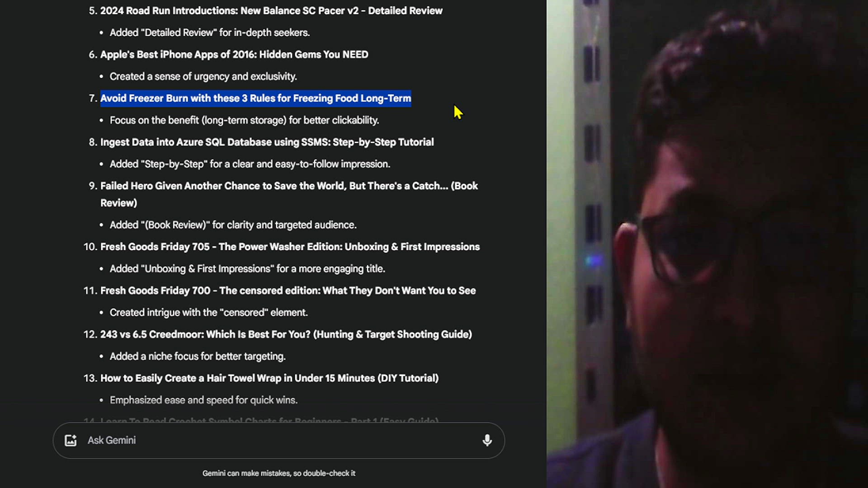Click the Fresh Goods Friday 705 title
868x488 pixels.
click(x=289, y=247)
